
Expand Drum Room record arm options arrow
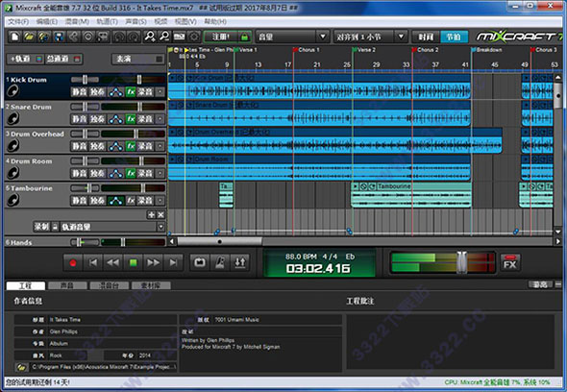pos(160,174)
